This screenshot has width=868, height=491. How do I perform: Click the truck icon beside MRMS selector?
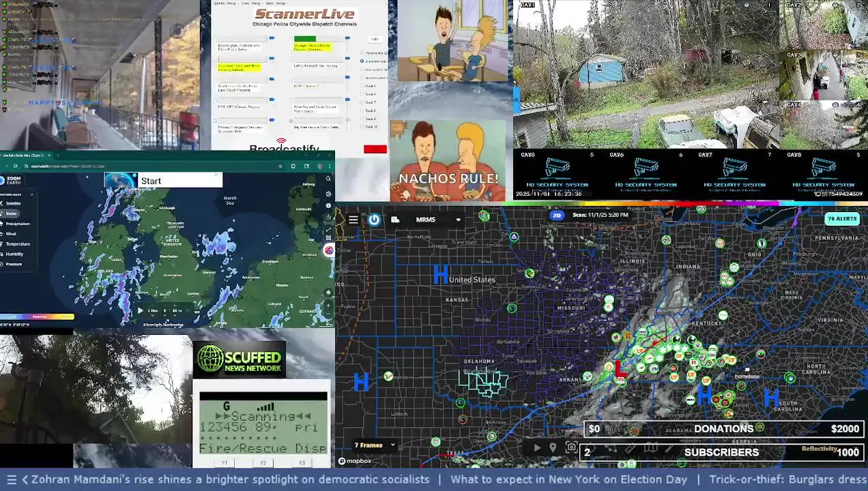click(395, 220)
